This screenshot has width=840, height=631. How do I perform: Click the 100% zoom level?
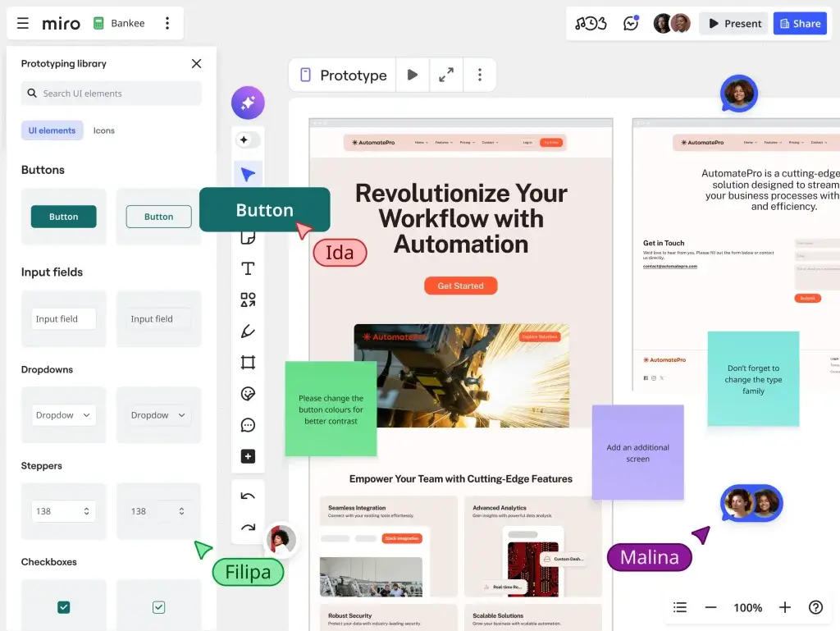pyautogui.click(x=748, y=608)
